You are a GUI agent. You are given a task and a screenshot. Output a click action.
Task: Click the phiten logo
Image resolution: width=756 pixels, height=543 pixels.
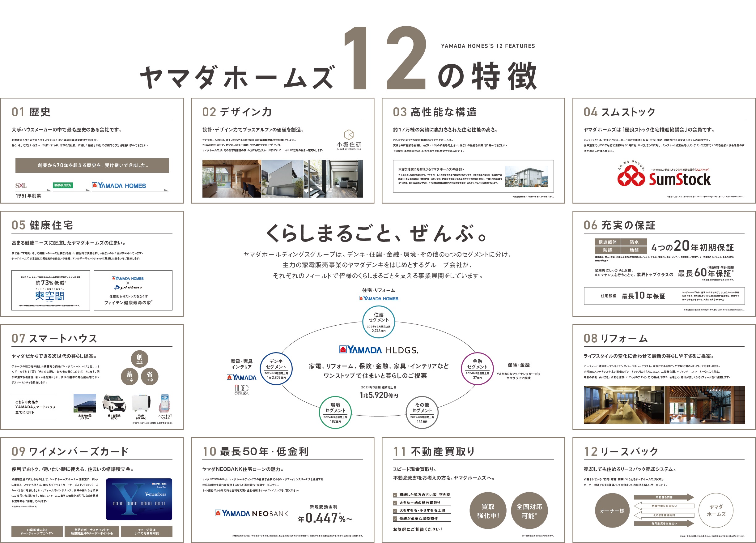coord(128,287)
